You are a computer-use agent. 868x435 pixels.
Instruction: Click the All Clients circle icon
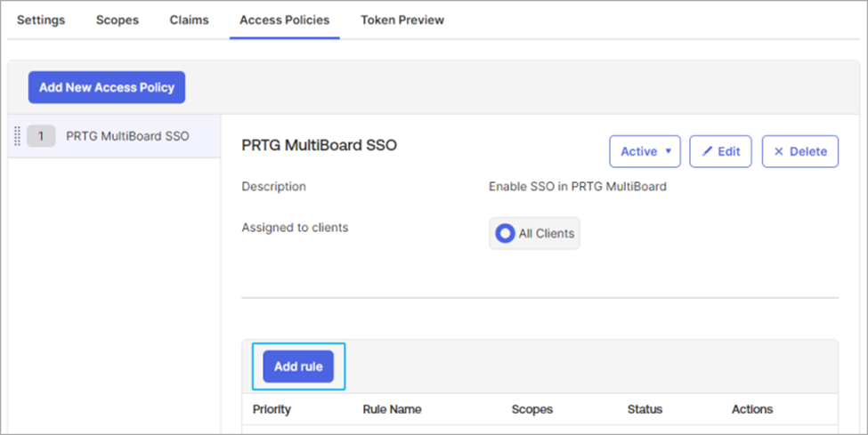point(505,234)
